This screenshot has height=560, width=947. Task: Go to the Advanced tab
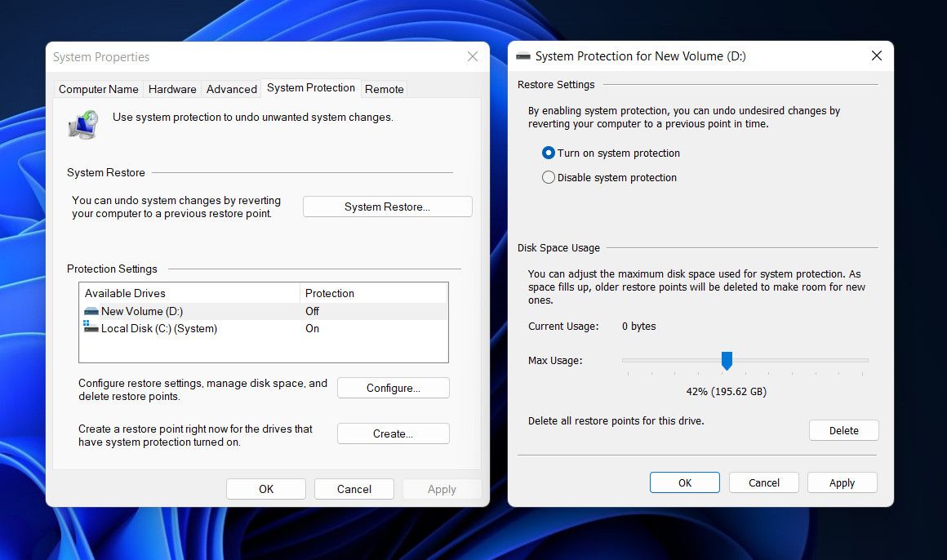point(231,89)
